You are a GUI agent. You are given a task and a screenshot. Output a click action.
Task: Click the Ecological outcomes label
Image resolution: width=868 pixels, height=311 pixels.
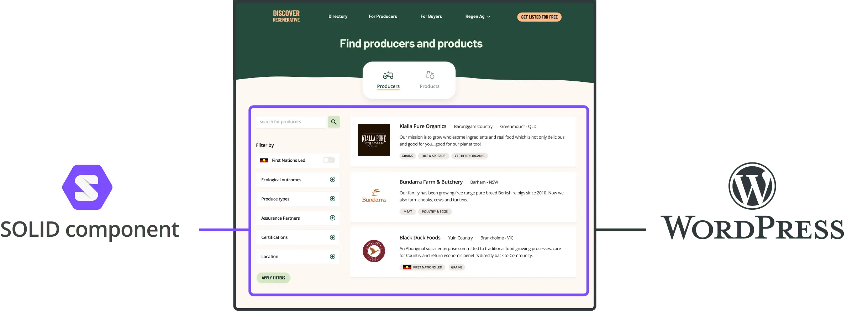click(281, 180)
